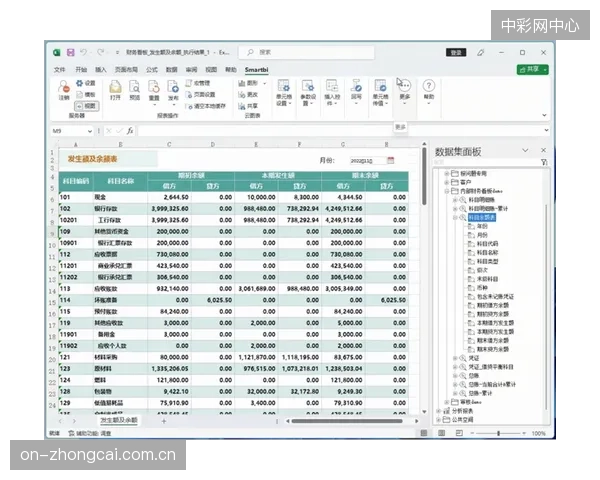The image size is (600, 480).
Task: Click 清空本地缓存 clear local cache button
Action: pos(206,106)
